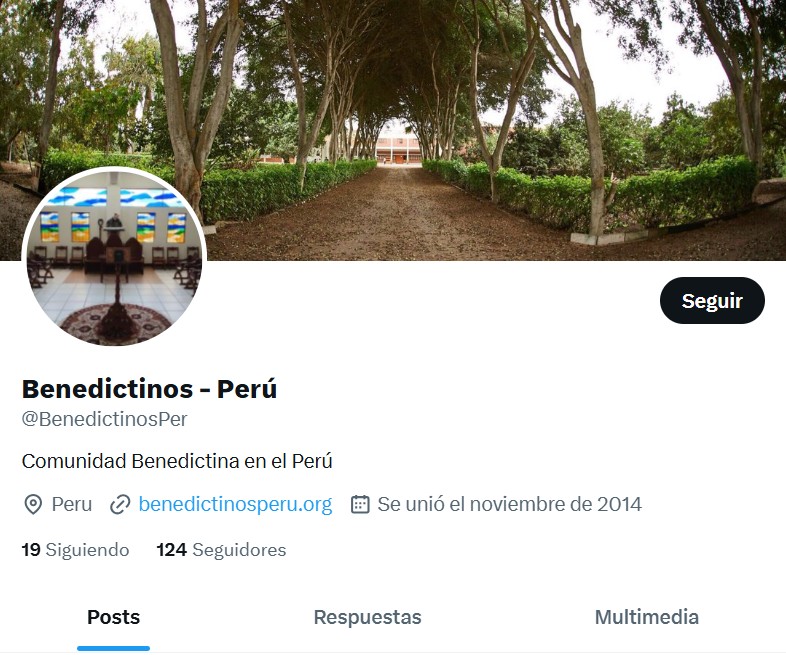Visit the benedictinosperu.org website link
This screenshot has height=655, width=786.
click(235, 504)
